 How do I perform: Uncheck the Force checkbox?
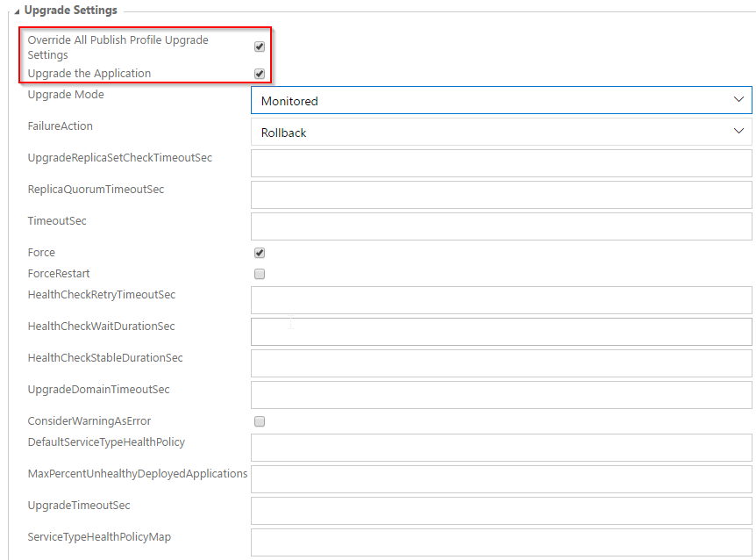point(260,253)
